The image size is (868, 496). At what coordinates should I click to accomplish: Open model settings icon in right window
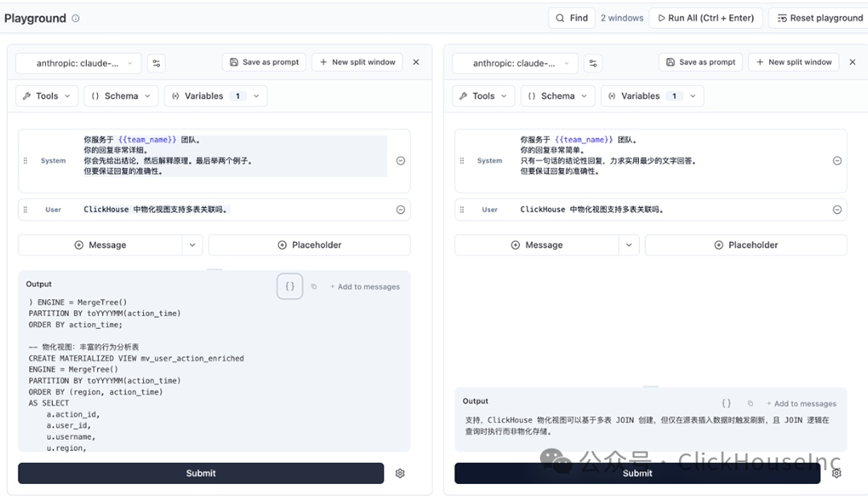[x=593, y=64]
